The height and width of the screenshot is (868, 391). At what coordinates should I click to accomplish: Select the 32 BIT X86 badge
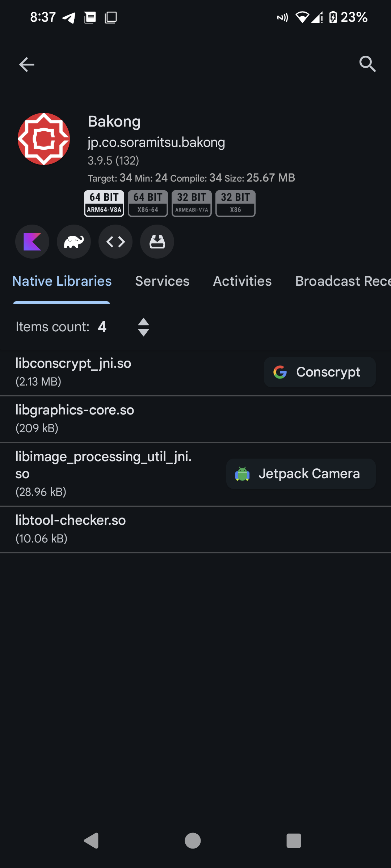pyautogui.click(x=235, y=203)
